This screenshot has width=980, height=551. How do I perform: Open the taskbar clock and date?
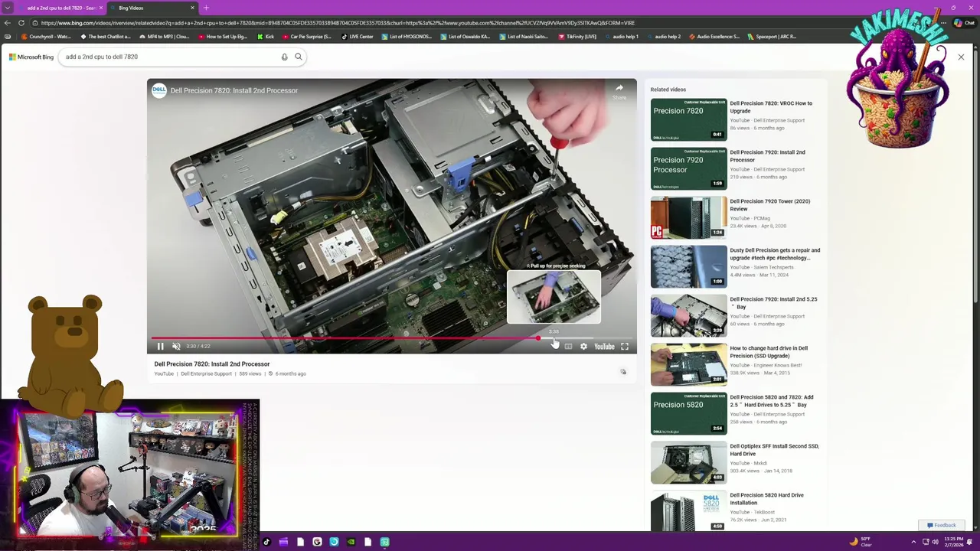[954, 542]
